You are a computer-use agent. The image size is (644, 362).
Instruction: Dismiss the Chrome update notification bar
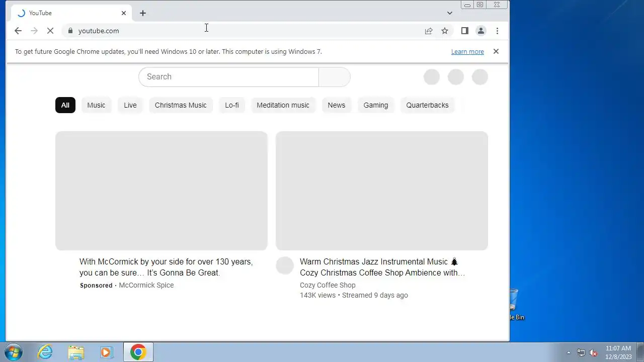pos(496,51)
